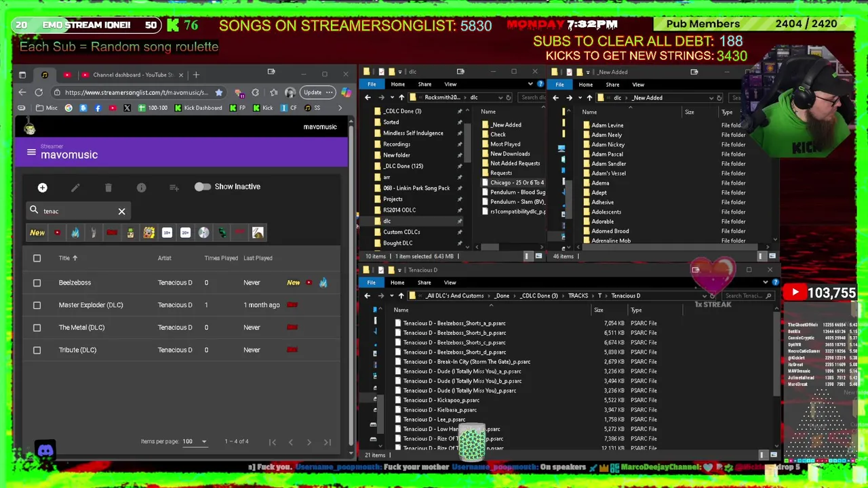This screenshot has height=488, width=868.
Task: Click the Facebook bookmark icon
Action: 98,108
